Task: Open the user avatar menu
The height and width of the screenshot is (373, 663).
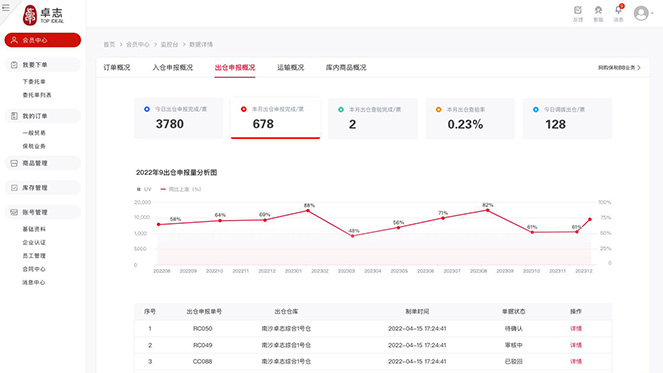Action: 644,14
